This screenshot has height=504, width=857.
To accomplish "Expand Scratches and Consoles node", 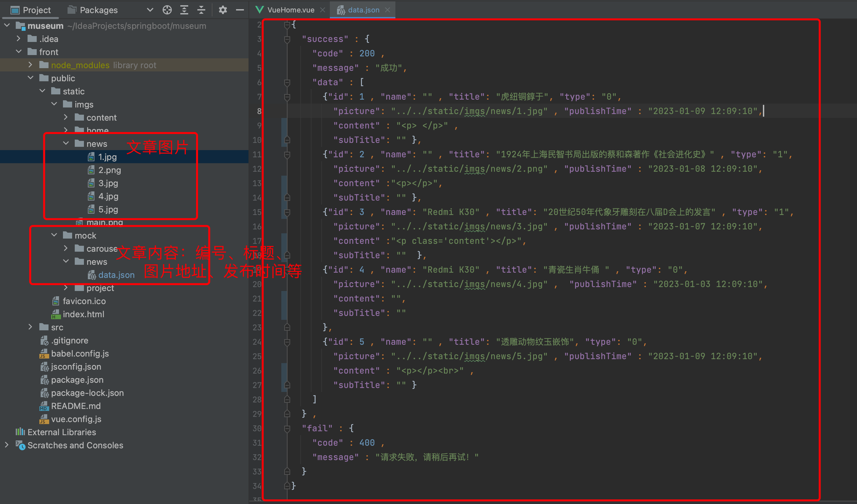I will pos(7,445).
